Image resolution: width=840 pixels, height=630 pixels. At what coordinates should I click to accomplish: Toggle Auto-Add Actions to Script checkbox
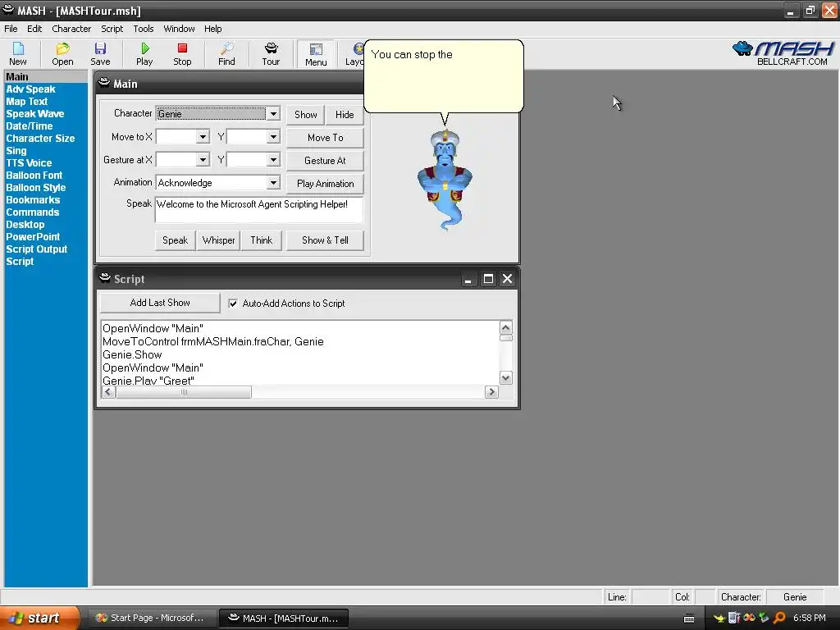(233, 304)
